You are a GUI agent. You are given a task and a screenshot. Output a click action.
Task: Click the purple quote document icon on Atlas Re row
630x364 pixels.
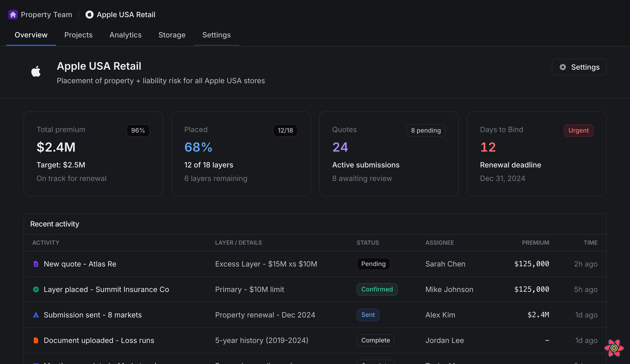(36, 264)
